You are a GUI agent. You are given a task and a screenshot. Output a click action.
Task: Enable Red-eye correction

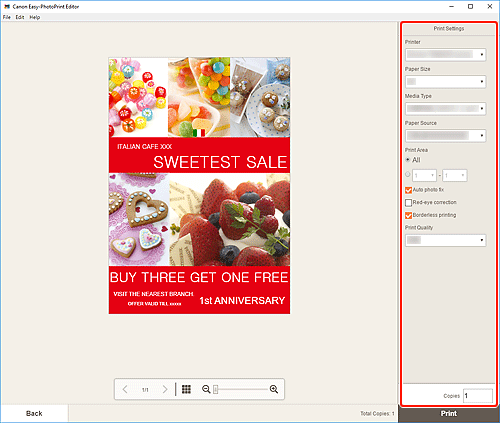tap(408, 203)
